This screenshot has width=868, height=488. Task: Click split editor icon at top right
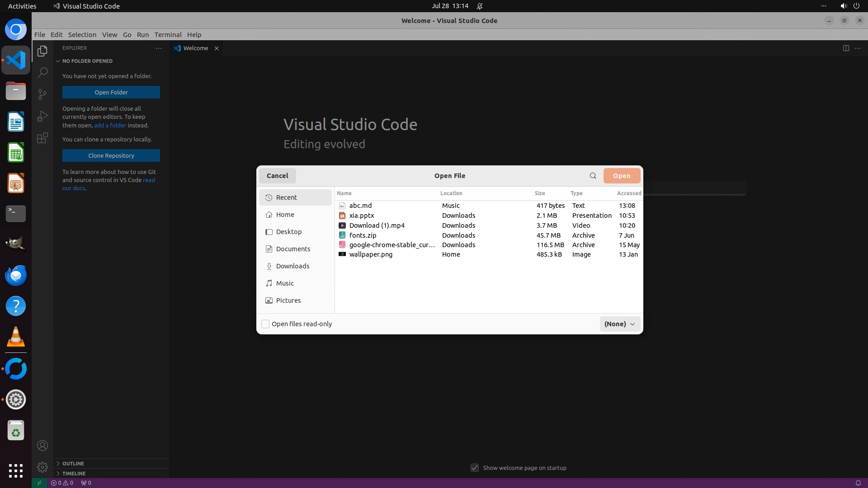[x=845, y=48]
